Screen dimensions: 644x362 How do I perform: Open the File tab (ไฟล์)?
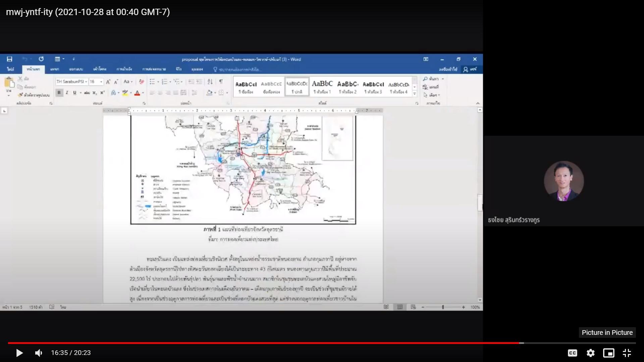(x=10, y=69)
